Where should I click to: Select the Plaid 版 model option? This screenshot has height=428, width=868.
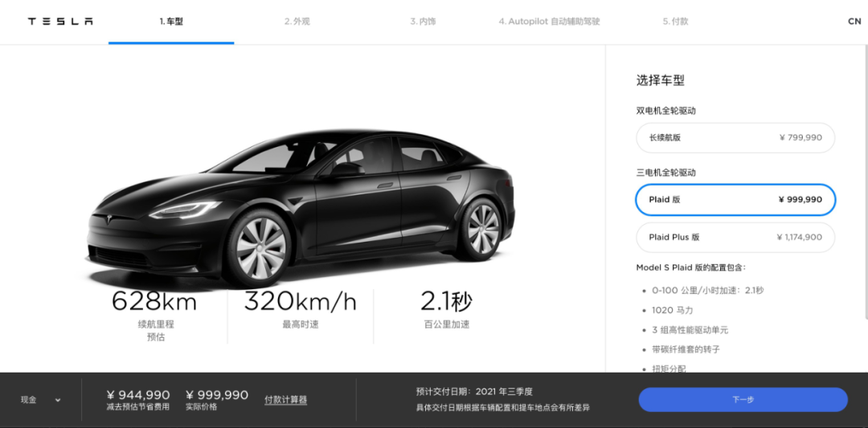coord(735,200)
